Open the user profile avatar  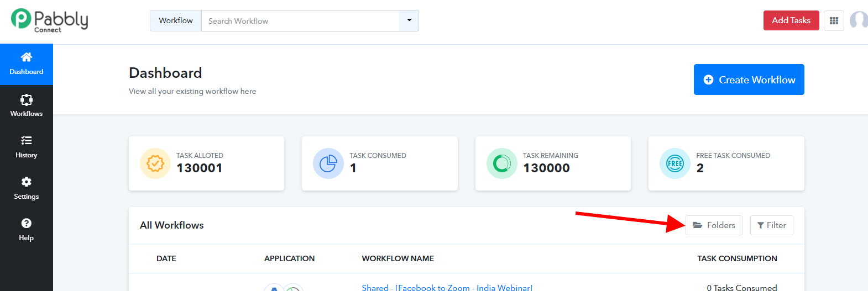coord(859,20)
